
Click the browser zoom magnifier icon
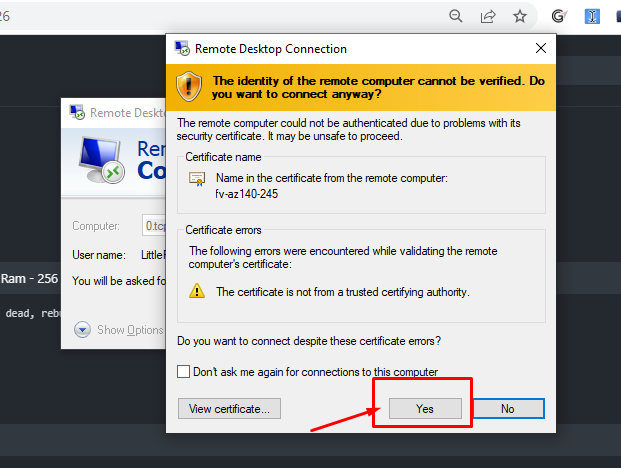(456, 16)
